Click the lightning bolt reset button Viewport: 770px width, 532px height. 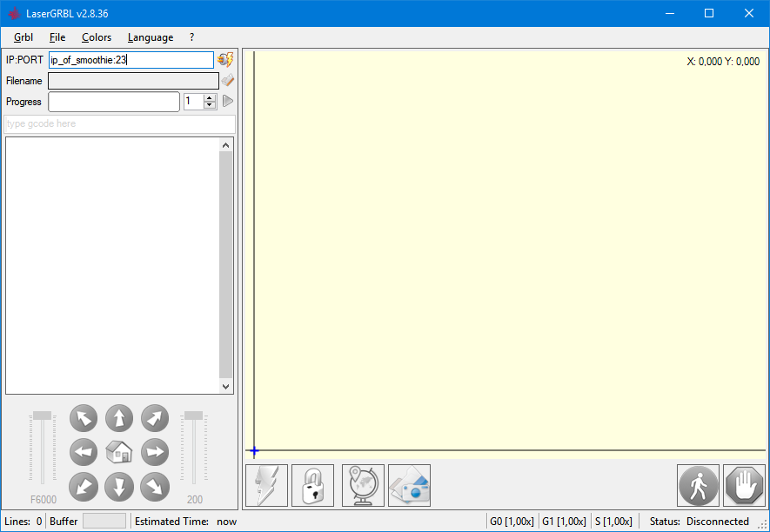267,485
